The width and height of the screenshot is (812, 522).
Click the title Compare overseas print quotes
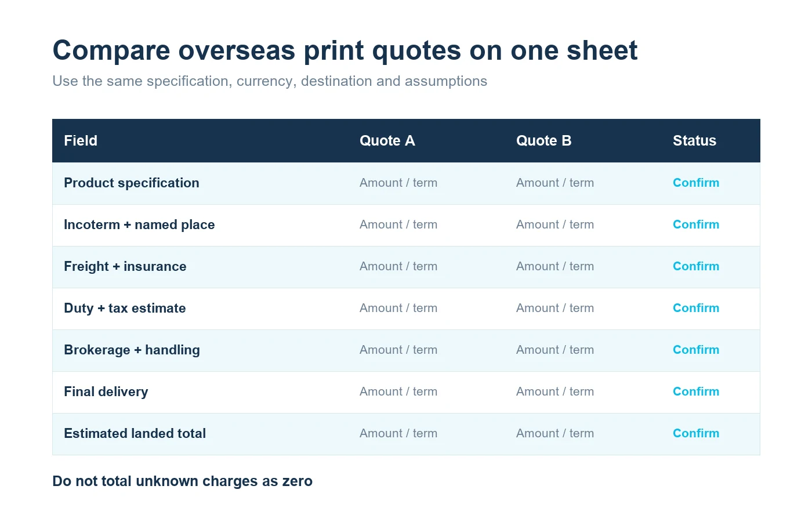coord(345,50)
